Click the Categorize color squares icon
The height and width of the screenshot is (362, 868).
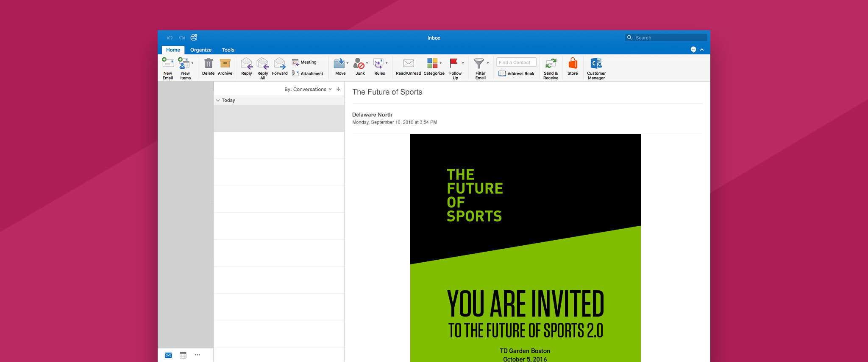[x=432, y=63]
